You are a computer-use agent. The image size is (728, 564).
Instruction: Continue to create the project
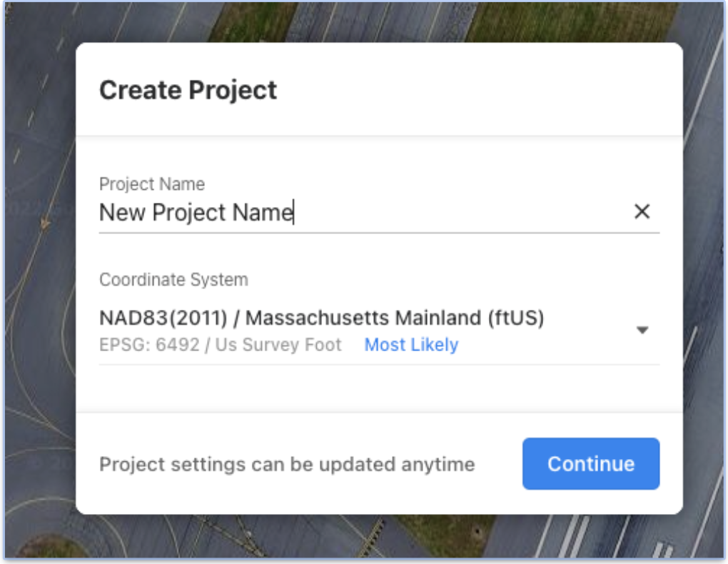click(x=590, y=463)
